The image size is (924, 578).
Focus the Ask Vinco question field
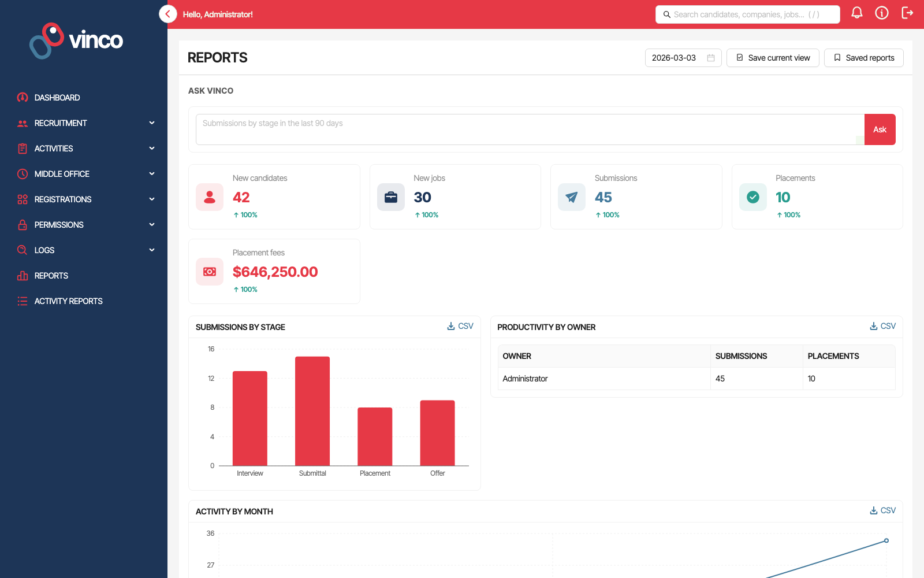(530, 129)
